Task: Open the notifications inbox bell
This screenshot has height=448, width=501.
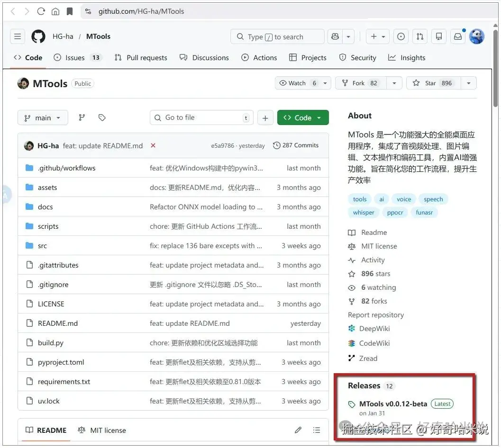Action: coord(457,36)
